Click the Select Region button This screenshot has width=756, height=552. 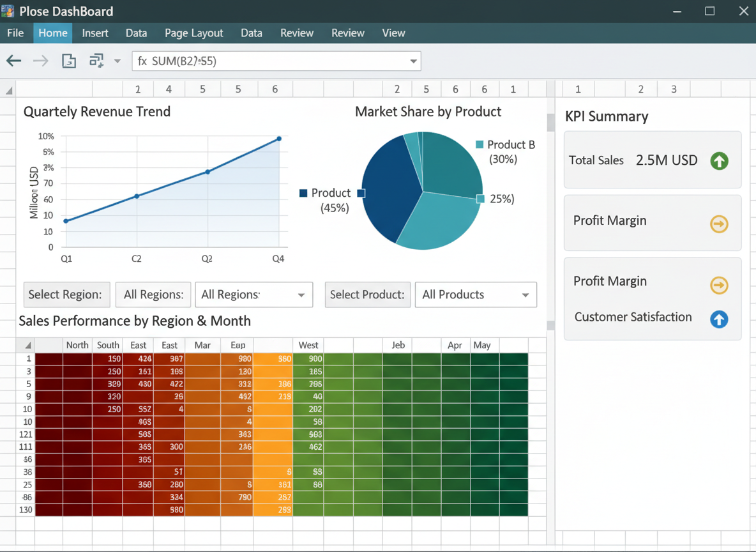point(66,295)
